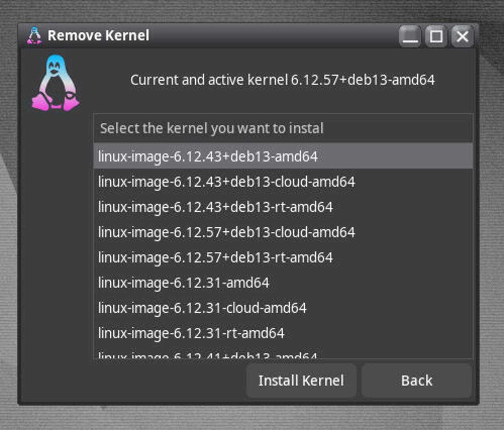Choose linux-image-6.12.43+deb13-cloud-amd64 entry
Viewport: 504px width, 430px height.
[283, 181]
